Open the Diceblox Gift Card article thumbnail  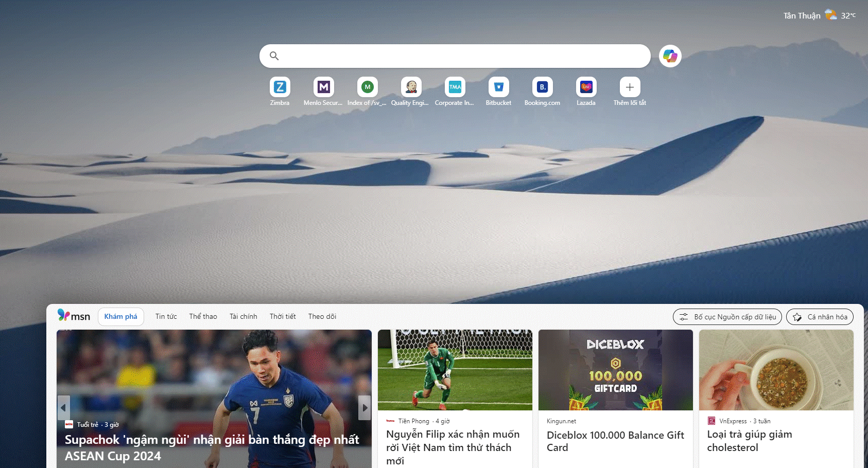coord(615,370)
